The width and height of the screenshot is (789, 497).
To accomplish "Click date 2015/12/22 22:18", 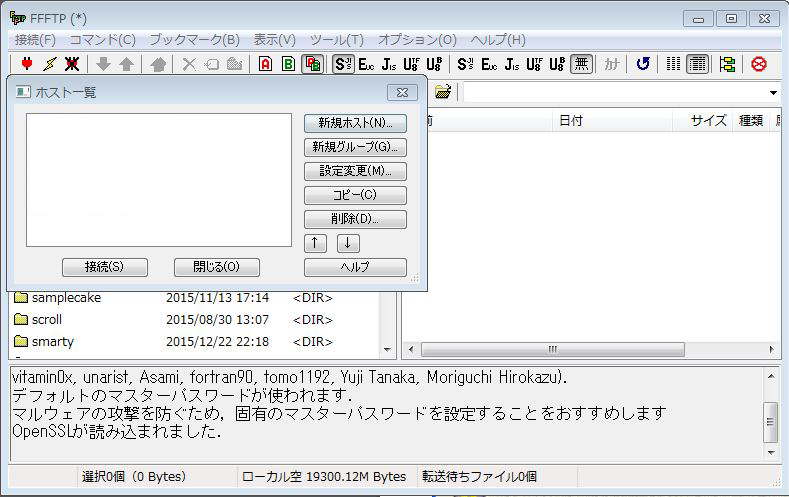I will coord(217,342).
